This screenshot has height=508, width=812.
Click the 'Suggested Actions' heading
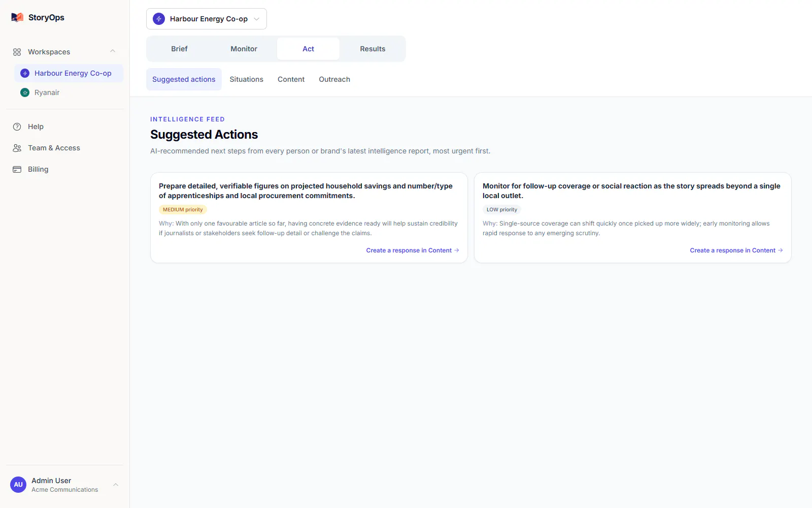point(204,135)
